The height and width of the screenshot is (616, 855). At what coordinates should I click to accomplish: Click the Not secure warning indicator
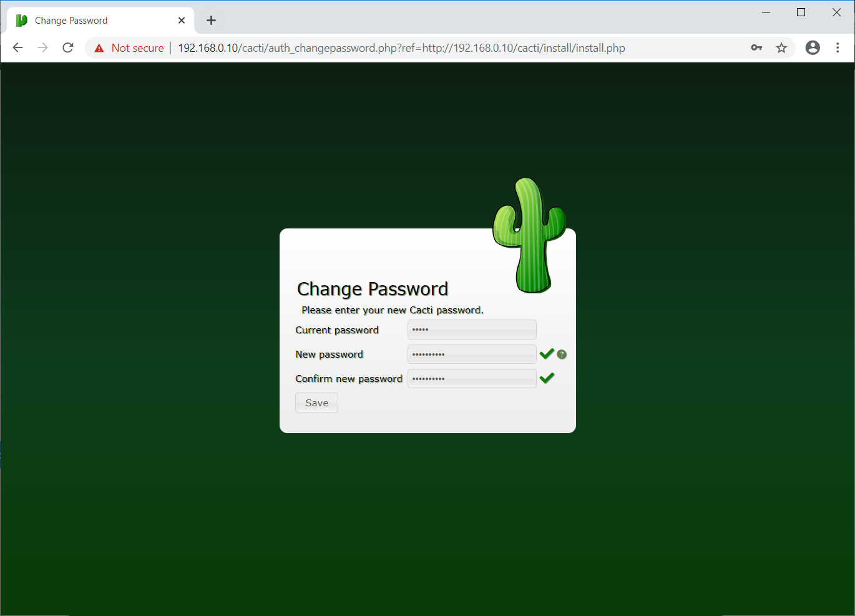pyautogui.click(x=129, y=48)
